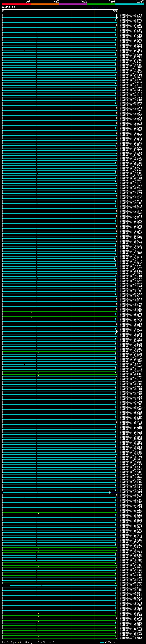Select label UniRef100_B1P880

(131, 42)
